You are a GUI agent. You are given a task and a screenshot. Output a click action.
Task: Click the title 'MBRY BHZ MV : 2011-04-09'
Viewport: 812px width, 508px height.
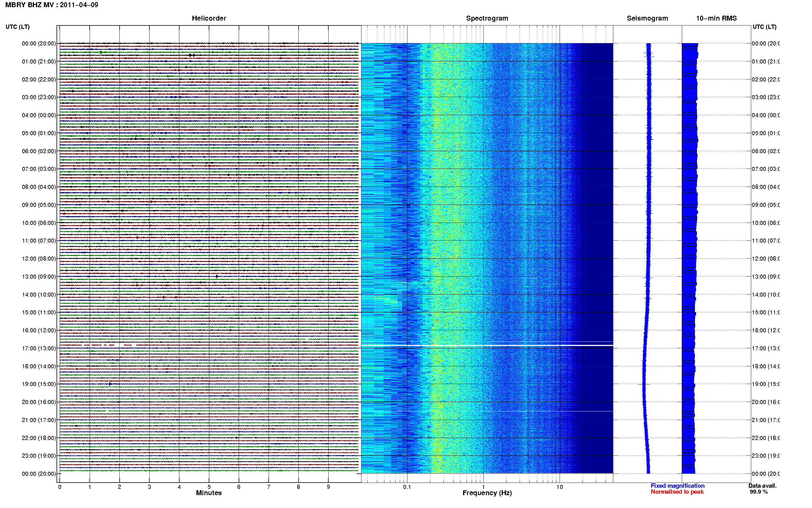tap(52, 5)
